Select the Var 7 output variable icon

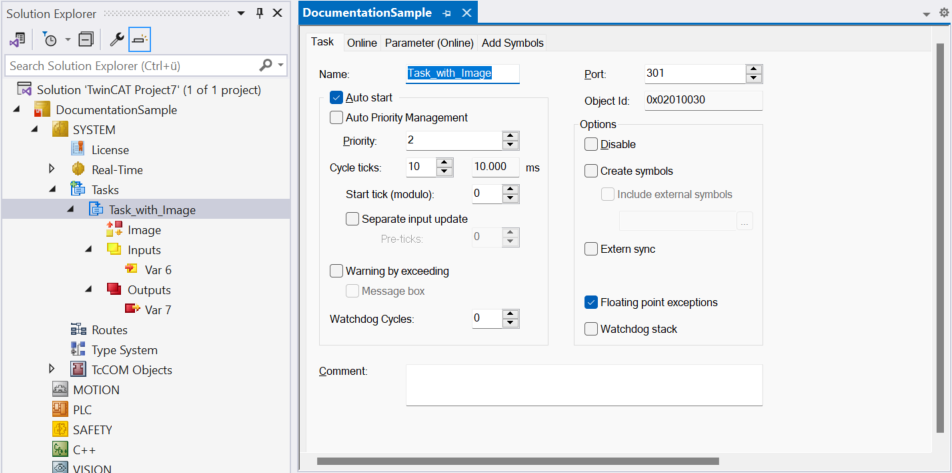[x=132, y=310]
